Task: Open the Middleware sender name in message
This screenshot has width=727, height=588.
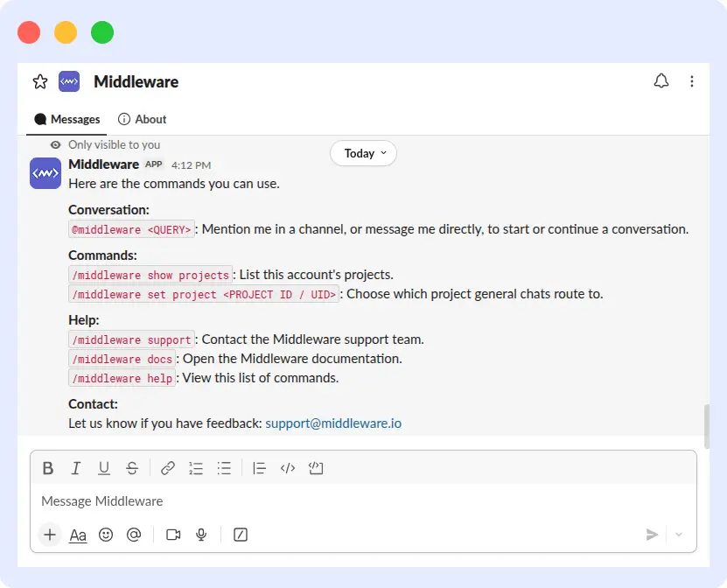Action: click(104, 164)
